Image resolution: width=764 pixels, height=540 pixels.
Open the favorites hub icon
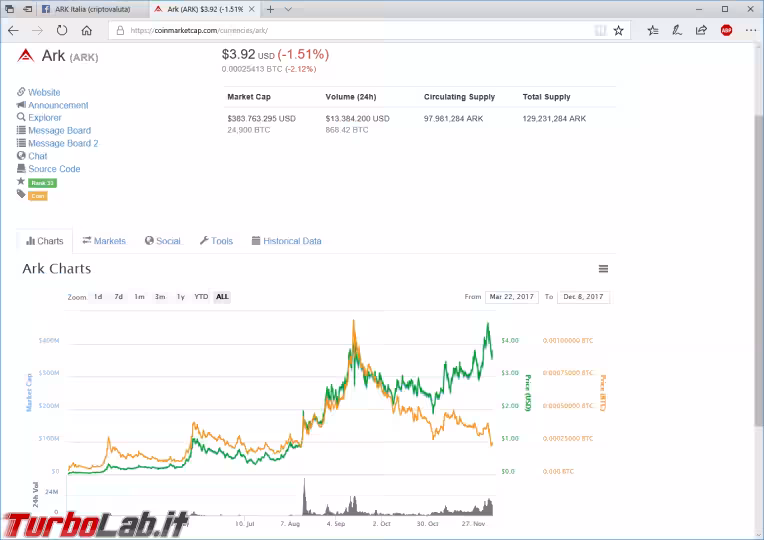[653, 31]
